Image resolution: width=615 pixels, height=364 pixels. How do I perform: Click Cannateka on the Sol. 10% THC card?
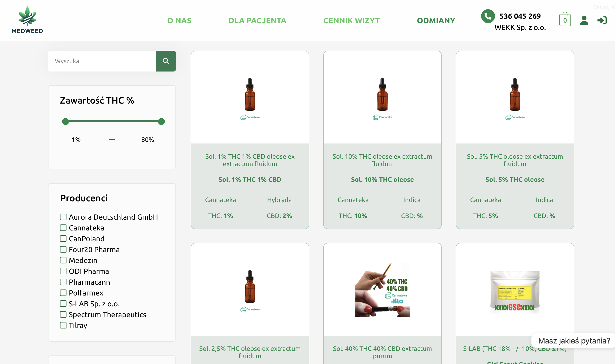(353, 200)
